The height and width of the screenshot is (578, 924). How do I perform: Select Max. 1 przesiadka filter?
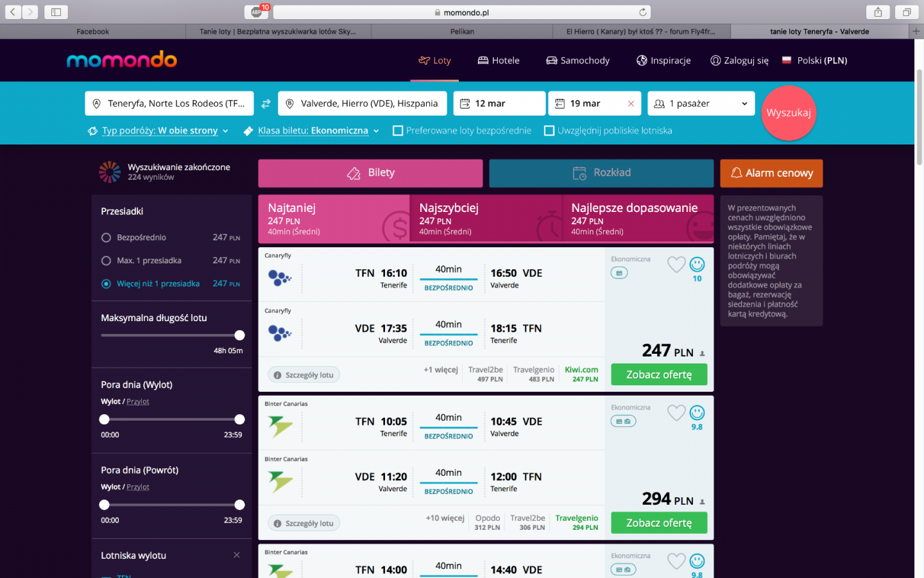[x=106, y=261]
